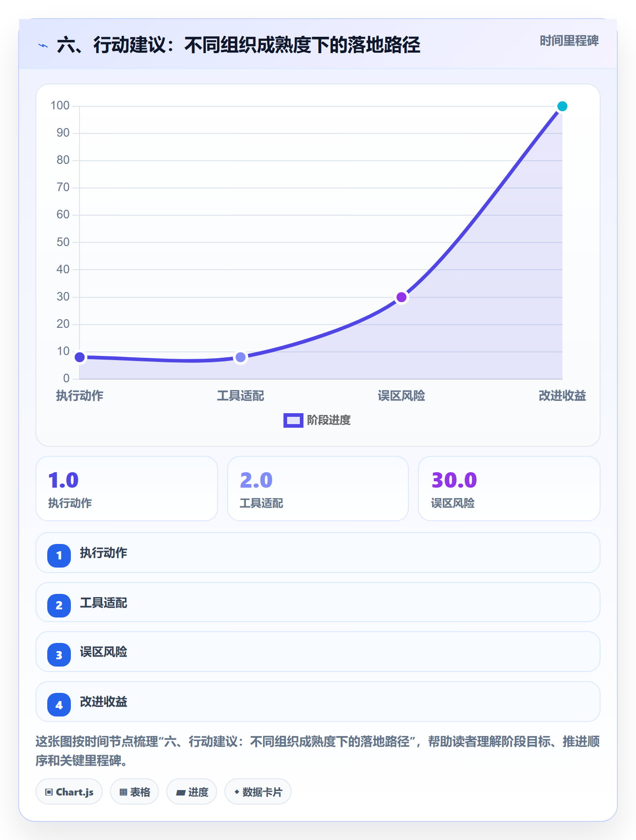Click the 30.0 value in the stat card

(454, 480)
